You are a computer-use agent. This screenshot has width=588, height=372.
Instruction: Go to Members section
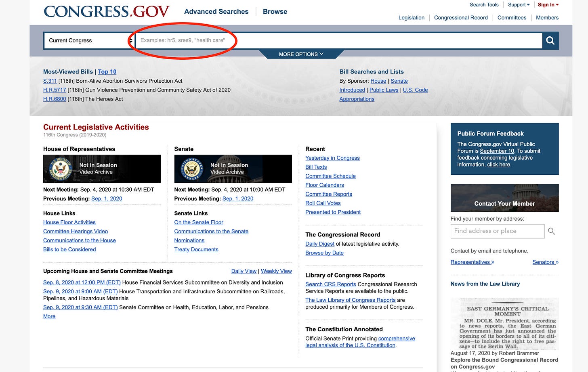pyautogui.click(x=547, y=18)
